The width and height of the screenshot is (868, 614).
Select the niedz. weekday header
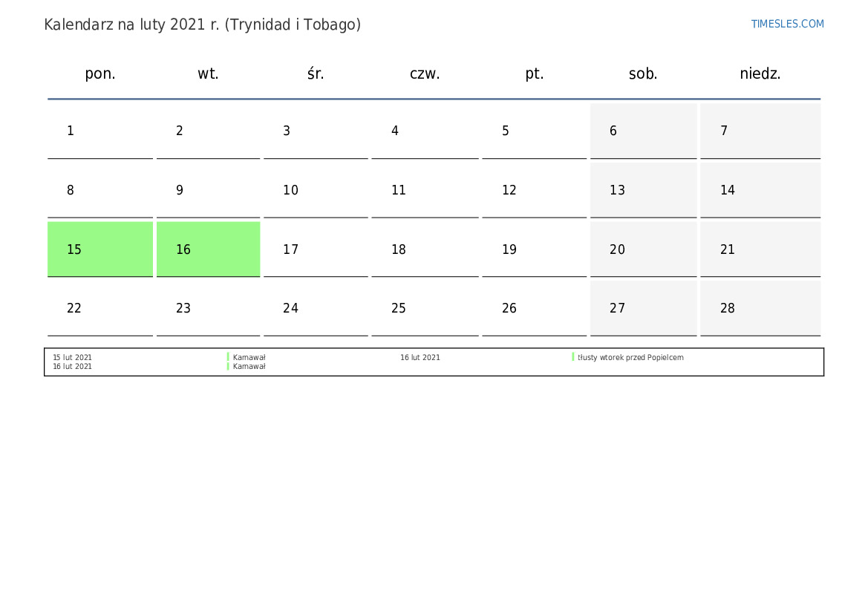[x=760, y=74]
